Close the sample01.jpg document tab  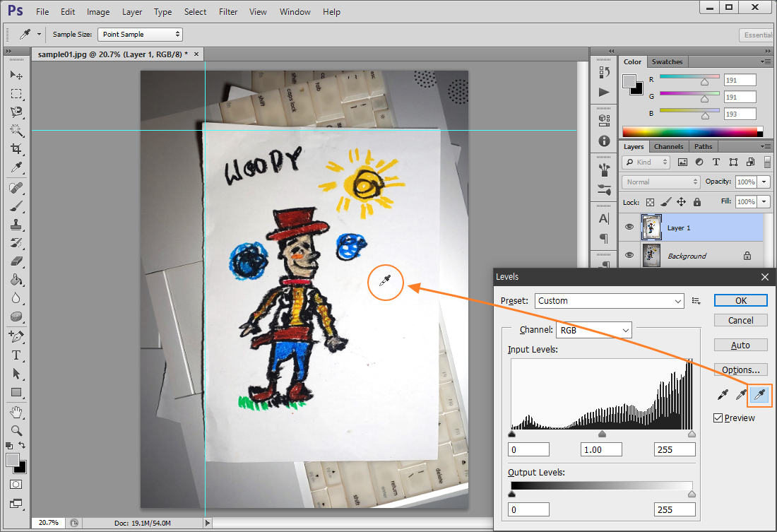(196, 54)
